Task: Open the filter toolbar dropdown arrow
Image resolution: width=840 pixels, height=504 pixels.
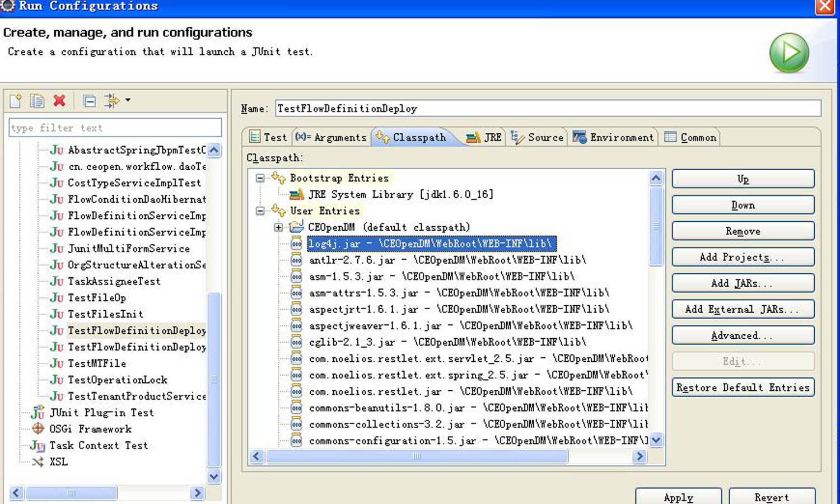Action: point(127,101)
